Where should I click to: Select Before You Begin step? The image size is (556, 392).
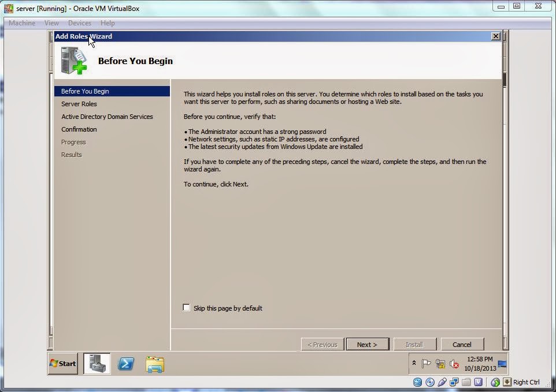pos(112,91)
